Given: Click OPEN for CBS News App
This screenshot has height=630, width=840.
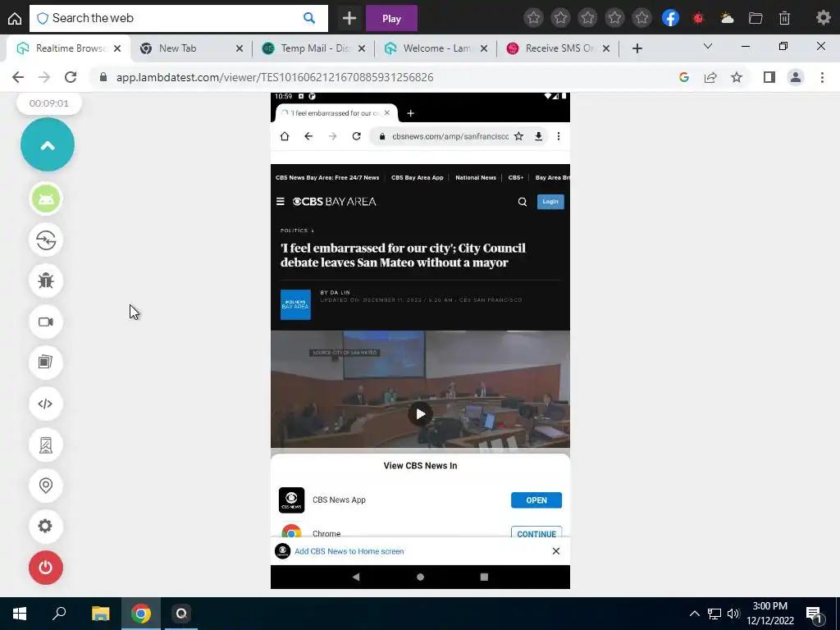Looking at the screenshot, I should [x=536, y=500].
